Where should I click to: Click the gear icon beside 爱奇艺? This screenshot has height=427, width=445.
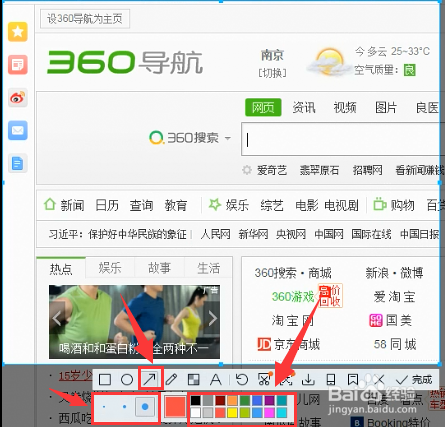pyautogui.click(x=247, y=170)
